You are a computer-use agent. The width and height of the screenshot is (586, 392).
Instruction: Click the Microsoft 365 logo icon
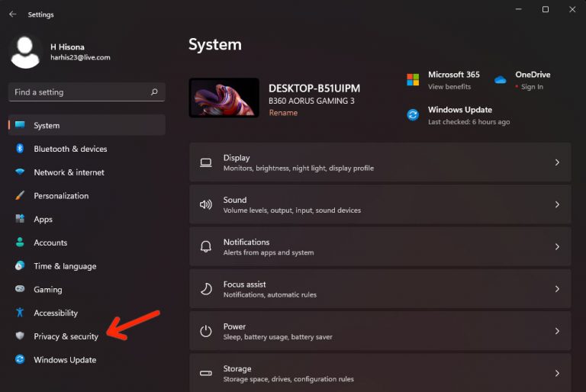pos(413,80)
